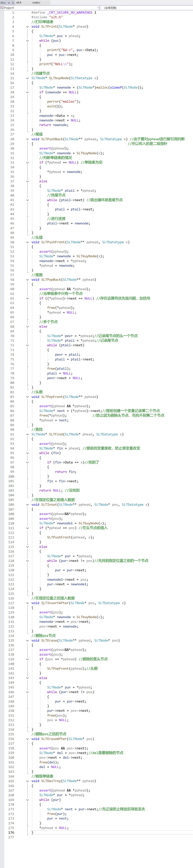Click the //尾删 comment
This screenshot has width=193, height=868.
point(37,275)
